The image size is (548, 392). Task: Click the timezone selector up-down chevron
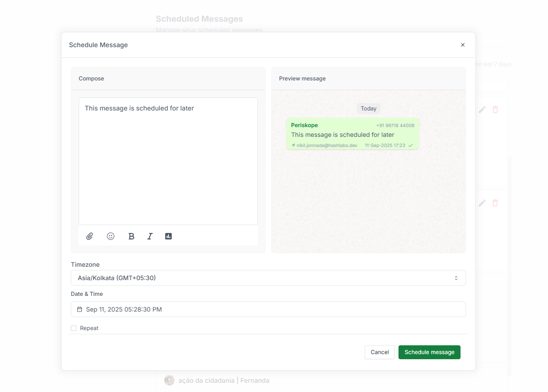[456, 278]
